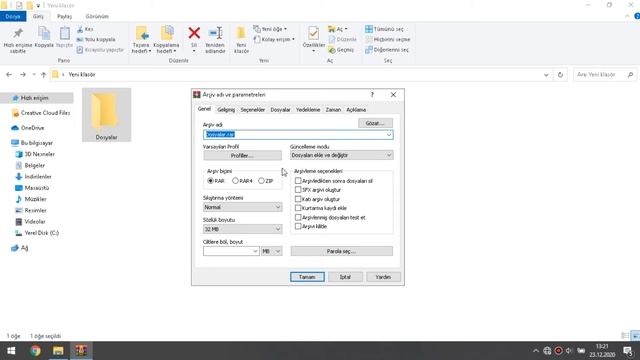Enable Arşivi kilitle checkbox
This screenshot has width=640, height=360.
pyautogui.click(x=298, y=227)
